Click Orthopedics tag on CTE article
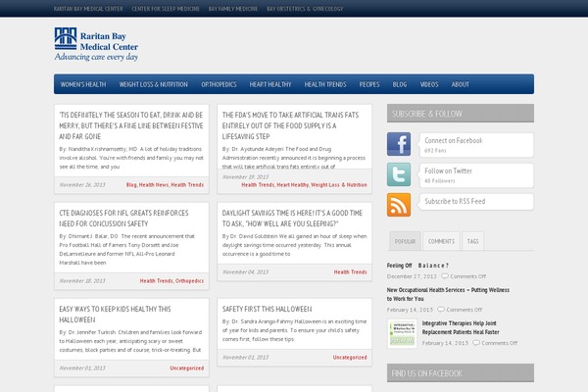The height and width of the screenshot is (392, 588). 190,281
